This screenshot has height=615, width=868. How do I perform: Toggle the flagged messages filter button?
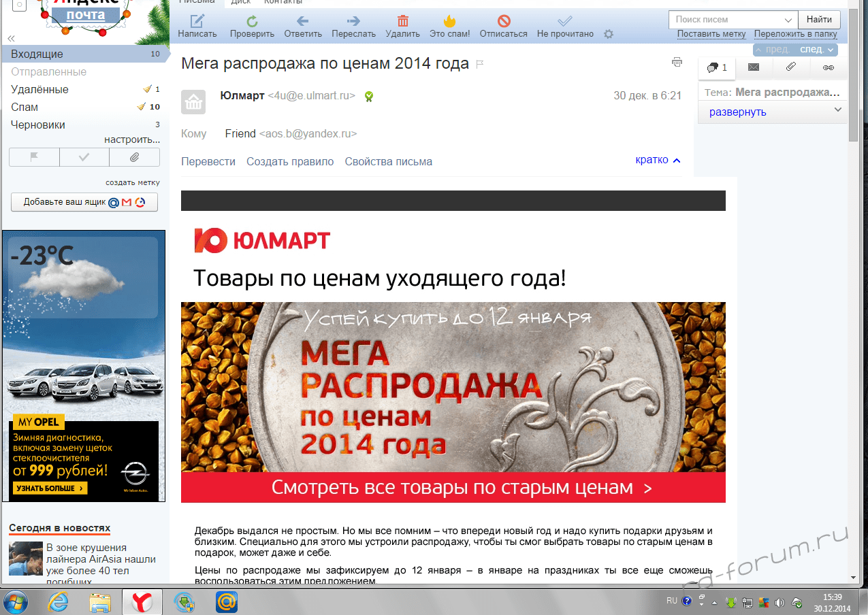34,157
